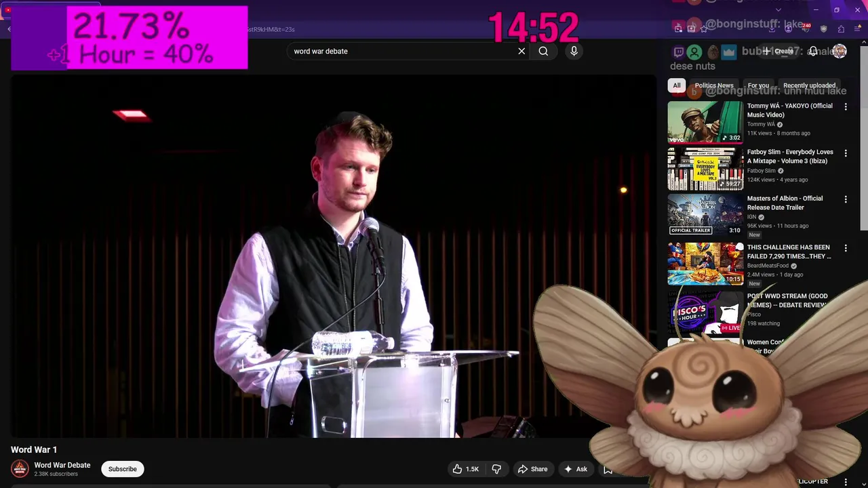Click Masters of Albion video title
This screenshot has width=868, height=488.
(x=785, y=203)
